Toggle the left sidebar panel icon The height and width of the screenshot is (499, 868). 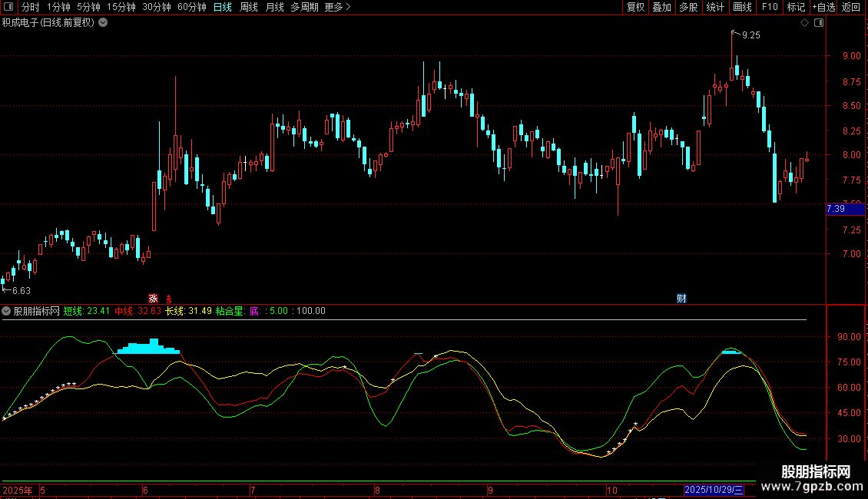8,7
